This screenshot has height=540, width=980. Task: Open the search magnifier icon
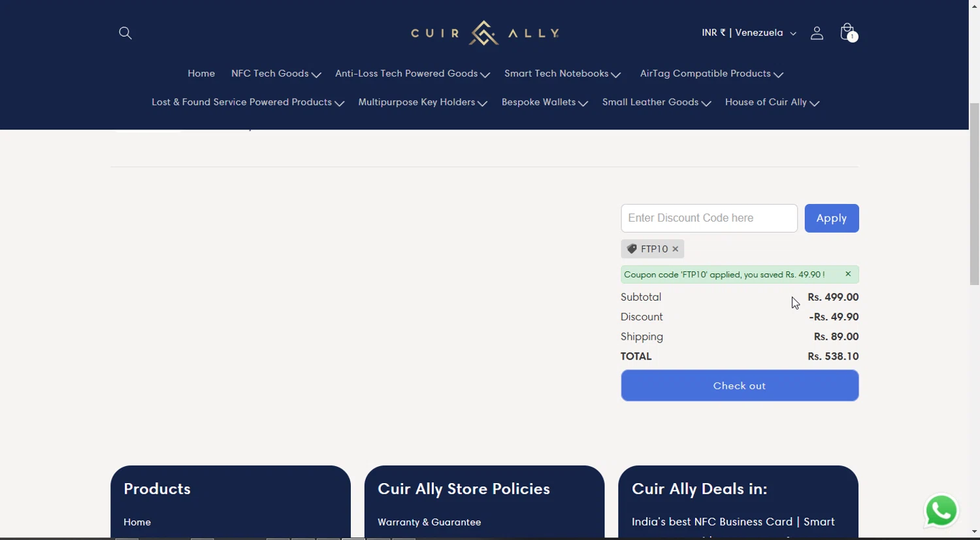(125, 33)
